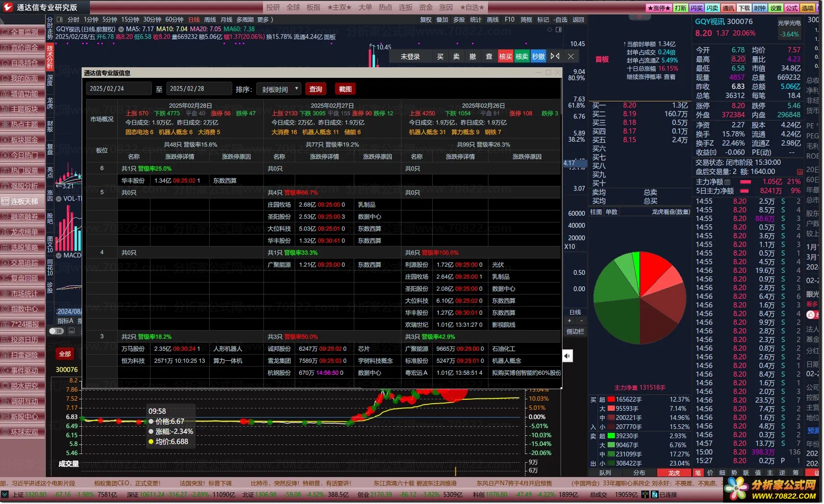This screenshot has width=824, height=504.
Task: Toggle the switch above the 全部 button
Action: pyautogui.click(x=56, y=331)
